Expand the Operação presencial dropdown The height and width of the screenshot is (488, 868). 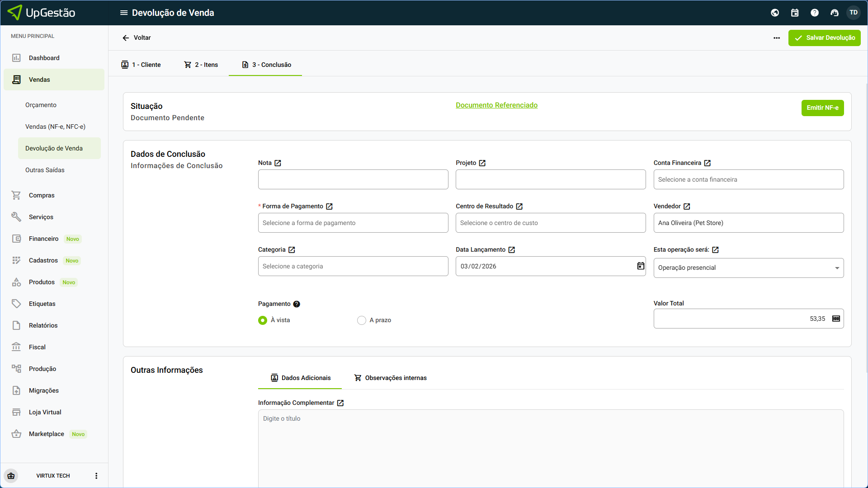(748, 268)
